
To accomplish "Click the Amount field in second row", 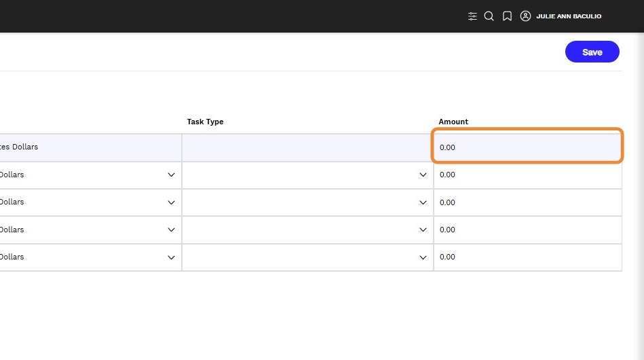I will point(527,175).
